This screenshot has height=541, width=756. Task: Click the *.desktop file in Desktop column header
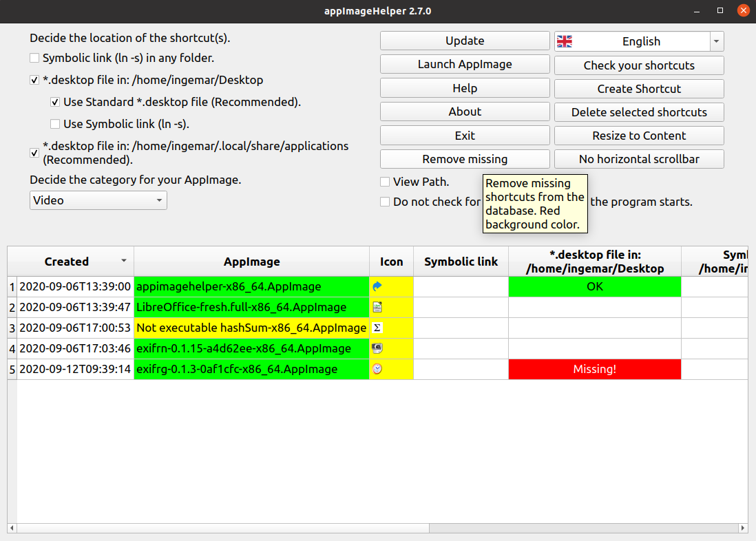[595, 262]
